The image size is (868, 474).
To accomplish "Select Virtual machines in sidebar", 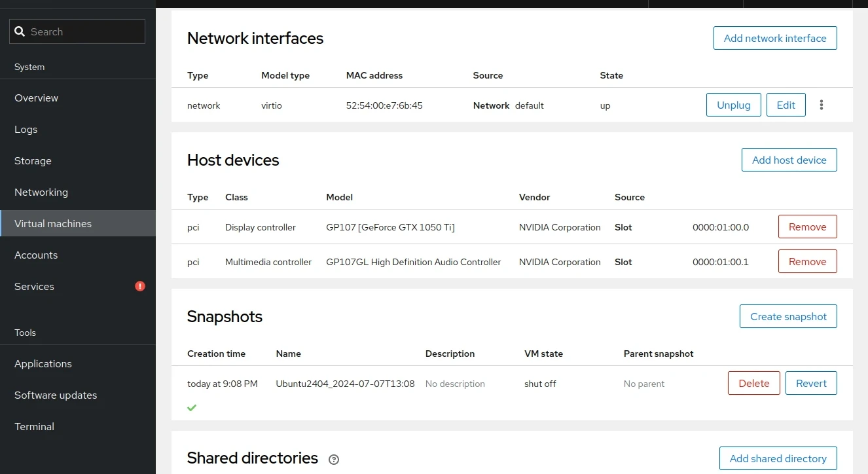I will 53,223.
